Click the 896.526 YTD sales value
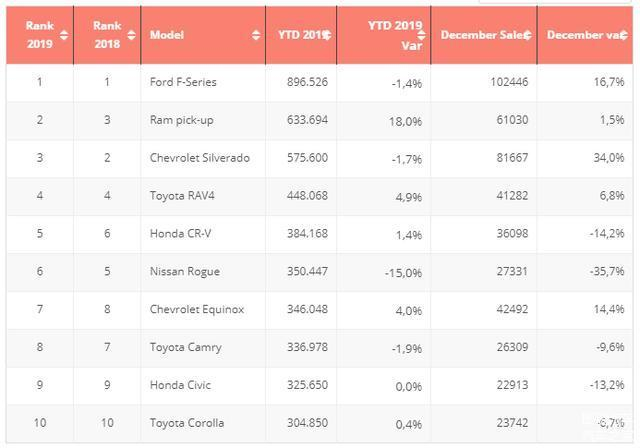Screen dimensions: 640x448 (x=302, y=82)
